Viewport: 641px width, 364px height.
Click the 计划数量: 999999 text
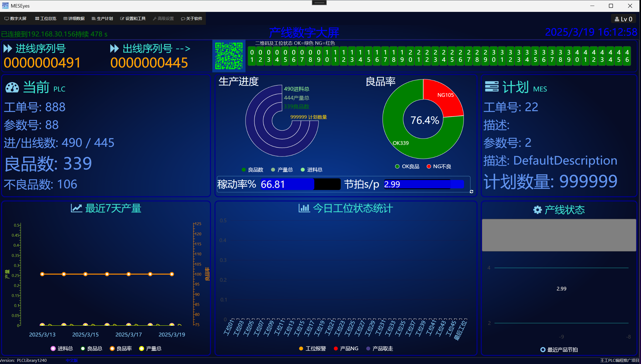pos(550,181)
